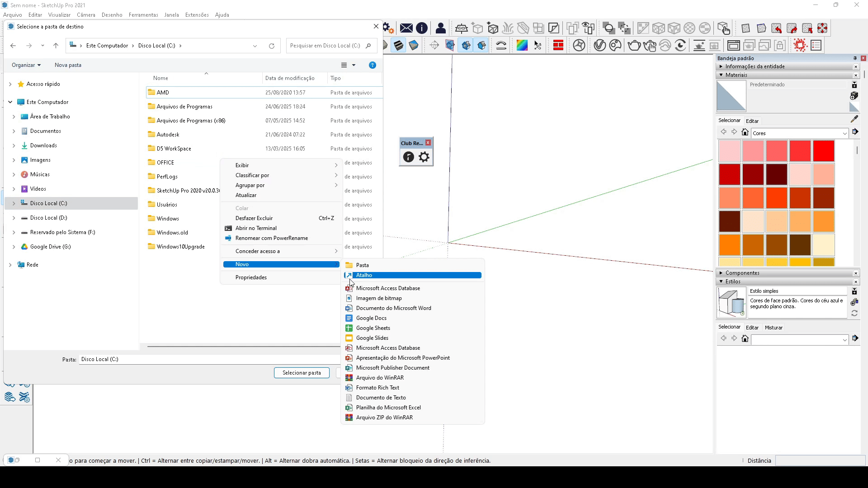This screenshot has height=488, width=868.
Task: Click the red brick wall toolbar icon
Action: [558, 46]
